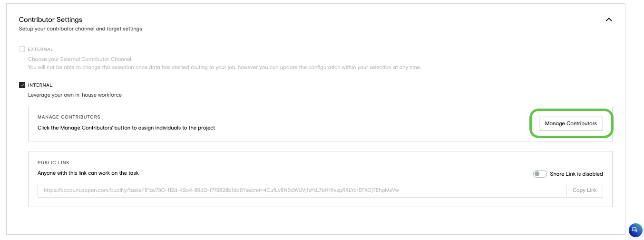Focus the public link URL field
The height and width of the screenshot is (240, 644).
(x=302, y=190)
